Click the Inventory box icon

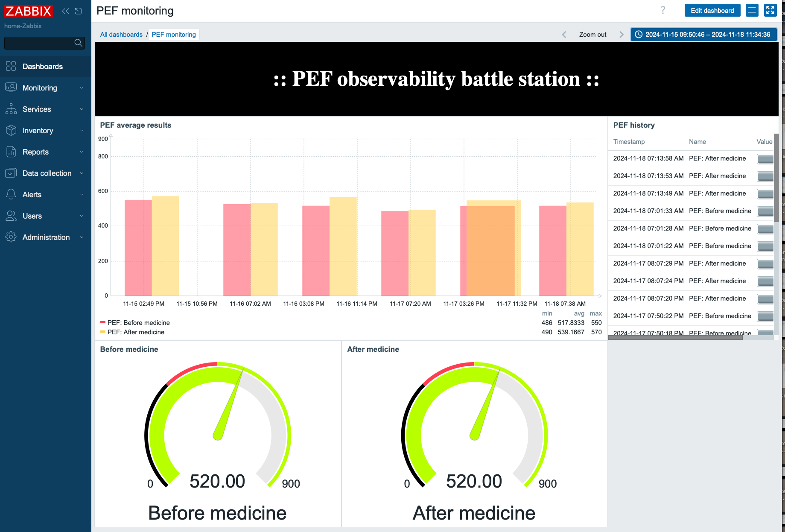pos(11,131)
